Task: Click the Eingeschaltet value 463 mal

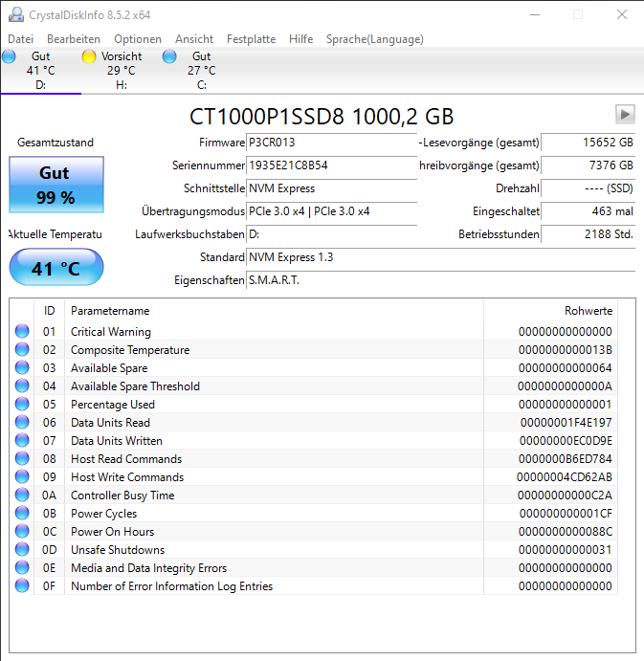Action: pos(588,211)
